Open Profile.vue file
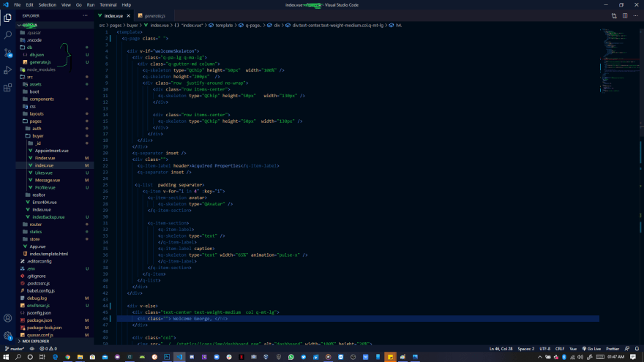This screenshot has width=644, height=362. coord(55,187)
